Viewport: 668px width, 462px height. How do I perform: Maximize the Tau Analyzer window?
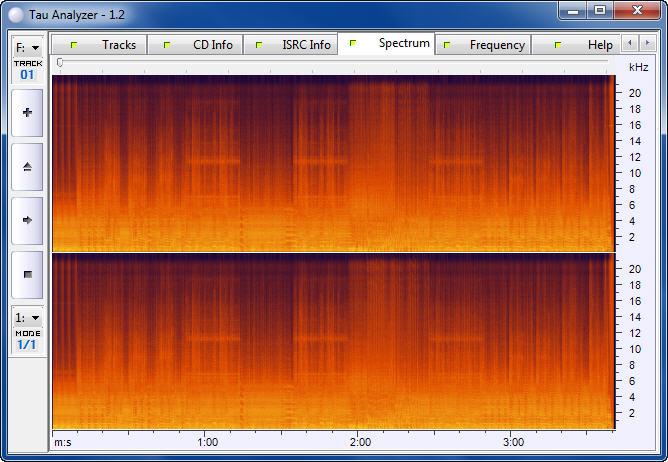(600, 10)
